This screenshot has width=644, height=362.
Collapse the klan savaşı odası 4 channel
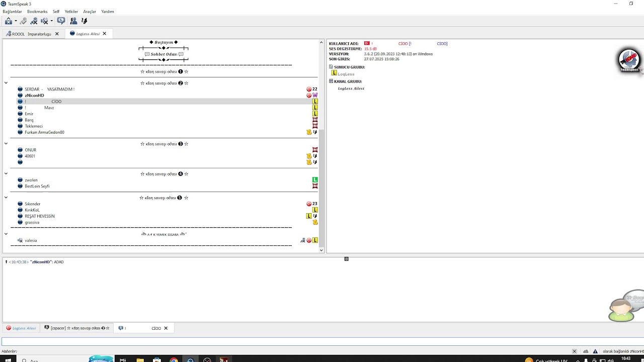6,174
